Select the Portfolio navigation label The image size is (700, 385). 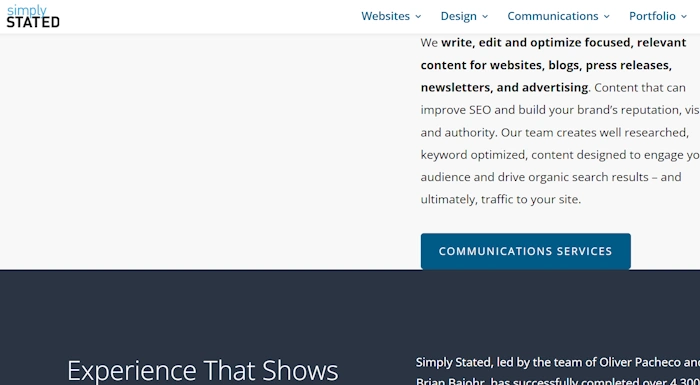click(652, 16)
